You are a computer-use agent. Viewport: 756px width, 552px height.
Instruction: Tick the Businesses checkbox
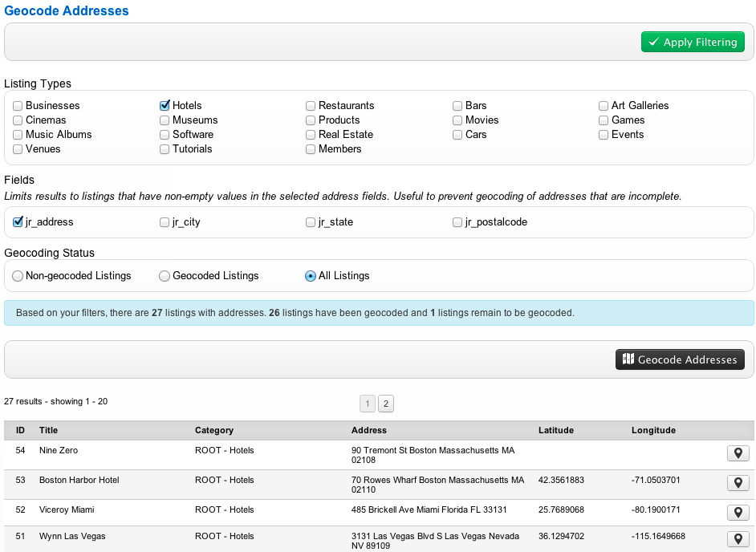click(x=18, y=105)
